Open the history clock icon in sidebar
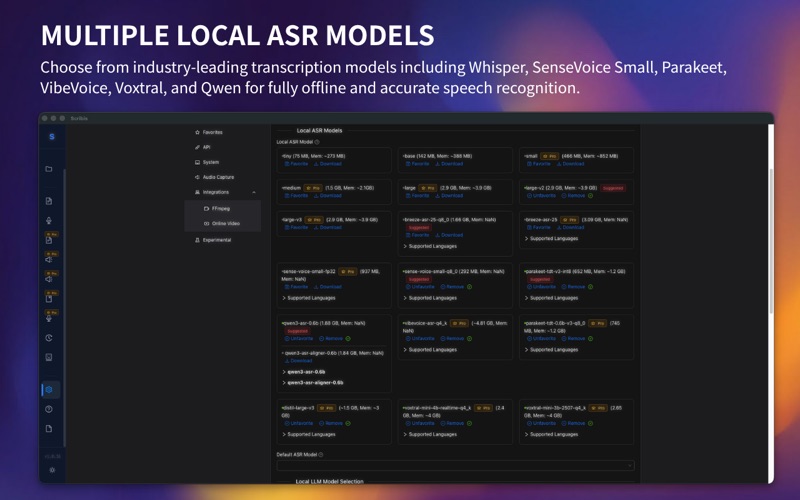The image size is (800, 500). [49, 338]
